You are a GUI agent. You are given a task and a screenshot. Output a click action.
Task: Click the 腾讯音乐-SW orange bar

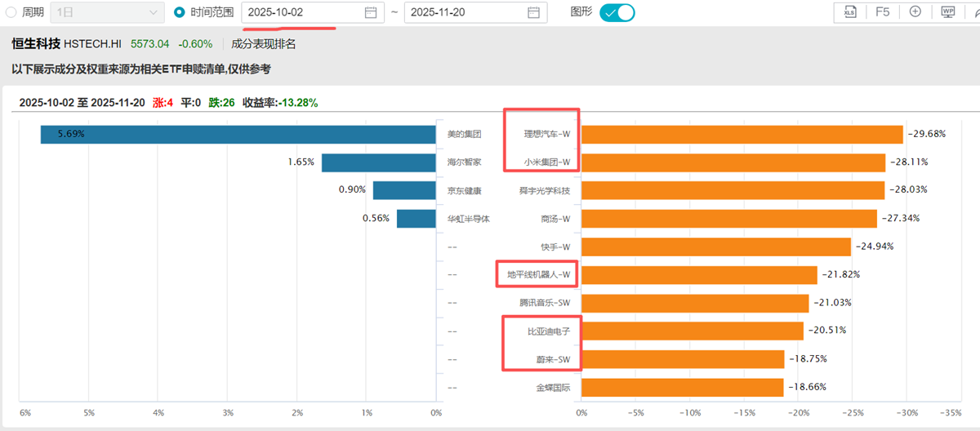[695, 303]
